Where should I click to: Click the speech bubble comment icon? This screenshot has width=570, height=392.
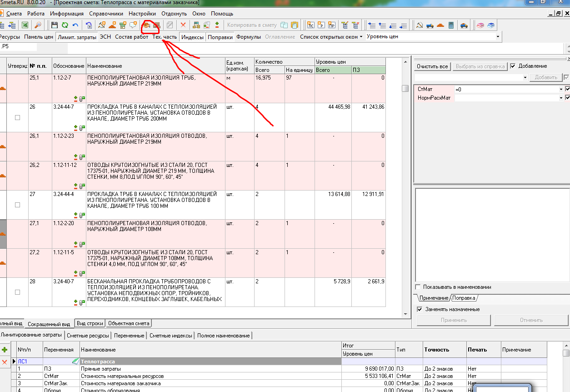pos(133,25)
